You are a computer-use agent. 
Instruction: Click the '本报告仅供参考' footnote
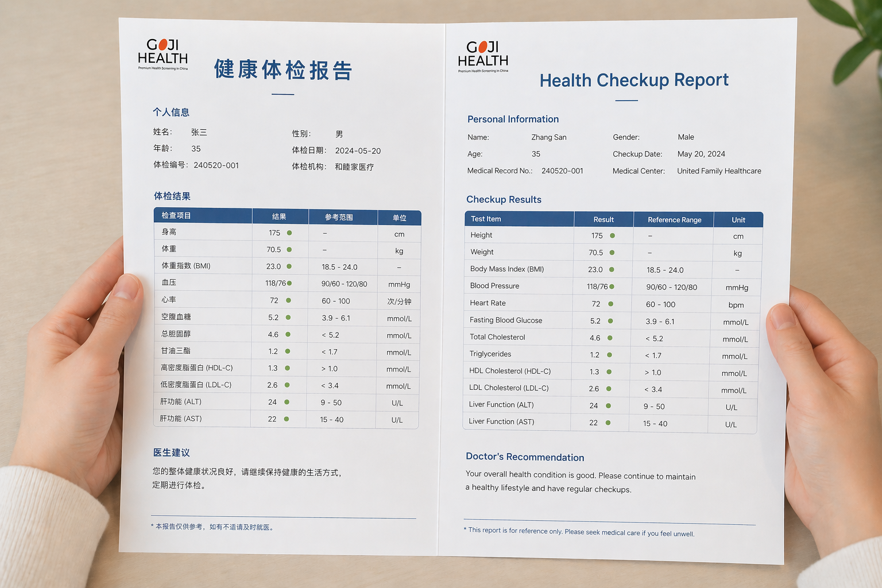pyautogui.click(x=212, y=527)
